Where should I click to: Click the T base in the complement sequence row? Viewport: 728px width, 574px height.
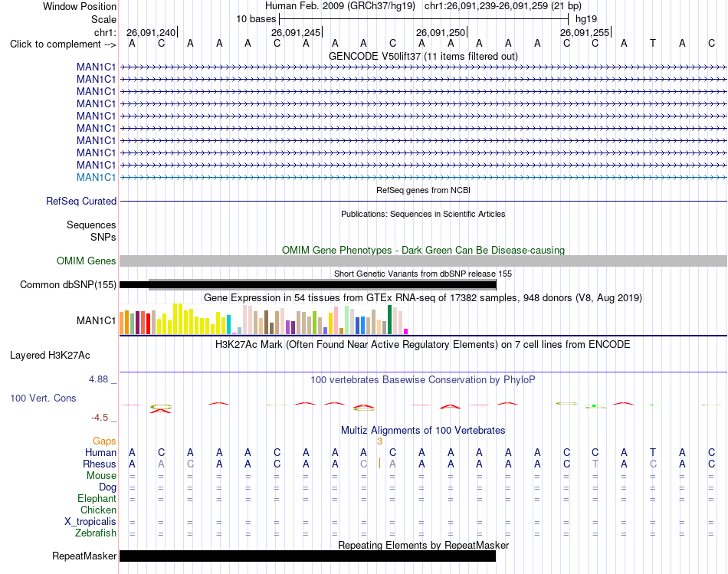(x=653, y=43)
